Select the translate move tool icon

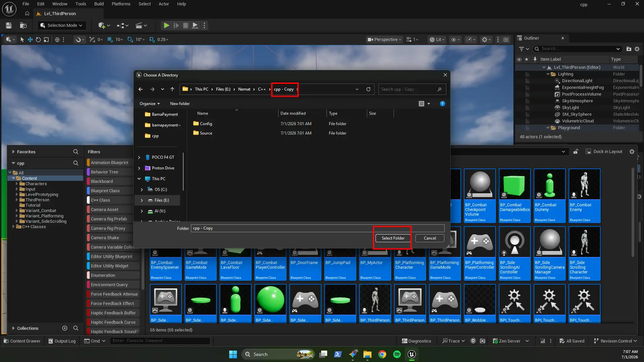[x=30, y=40]
